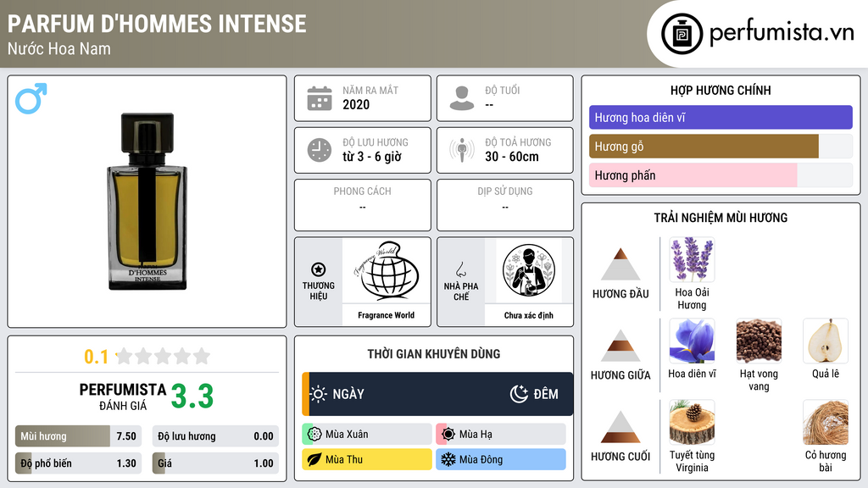Viewport: 868px width, 488px height.
Task: Select the Hoa diên vĩ iris image
Action: click(x=692, y=341)
